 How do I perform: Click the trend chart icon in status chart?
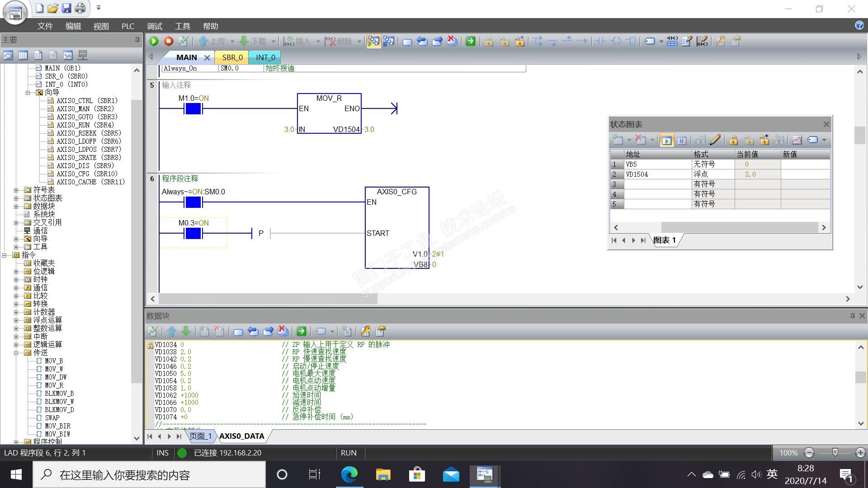pos(797,140)
